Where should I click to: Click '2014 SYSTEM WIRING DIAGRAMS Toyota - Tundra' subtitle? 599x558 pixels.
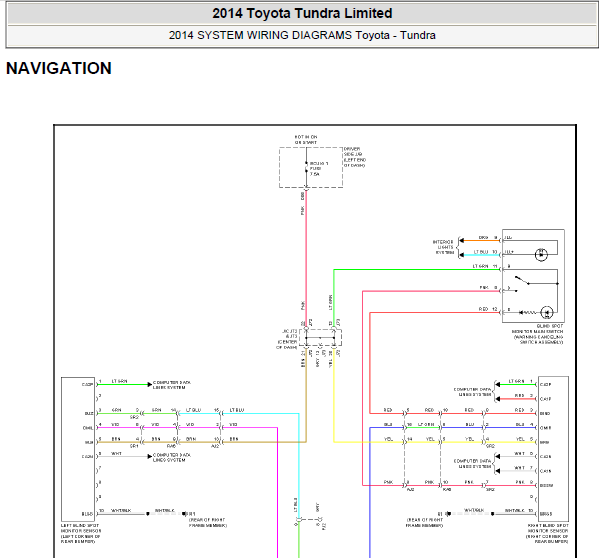(302, 35)
